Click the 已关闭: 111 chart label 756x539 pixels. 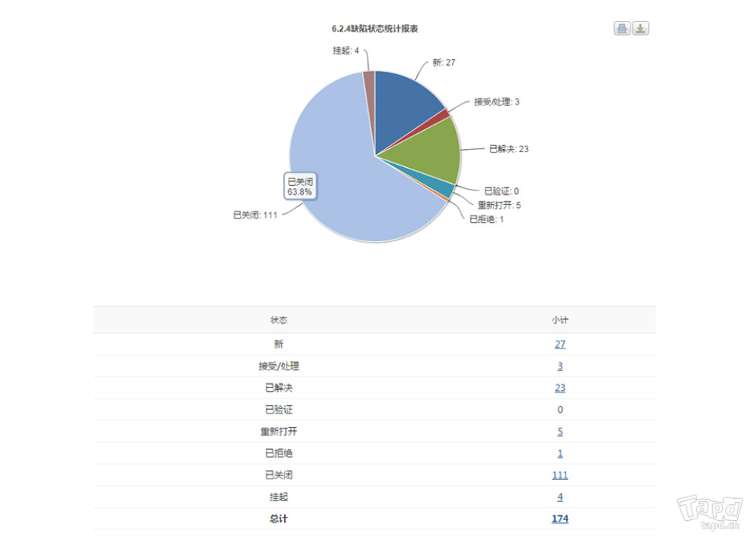[x=255, y=215]
